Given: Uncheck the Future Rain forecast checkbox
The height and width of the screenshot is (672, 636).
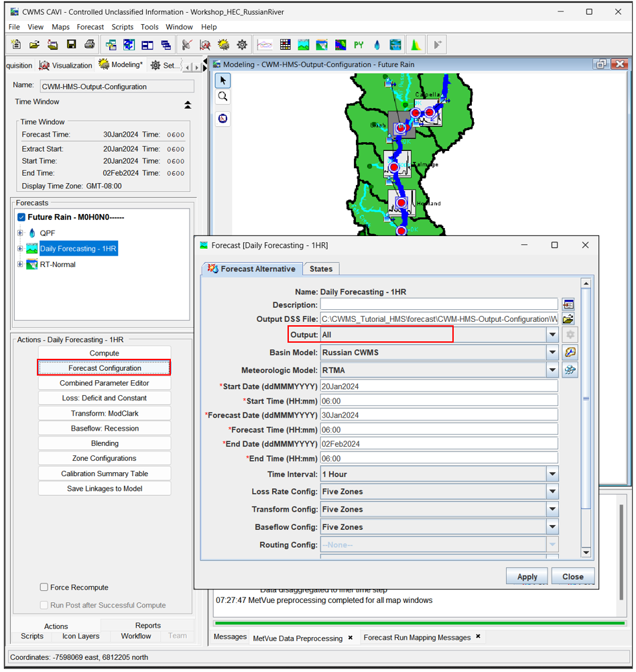Looking at the screenshot, I should tap(21, 217).
